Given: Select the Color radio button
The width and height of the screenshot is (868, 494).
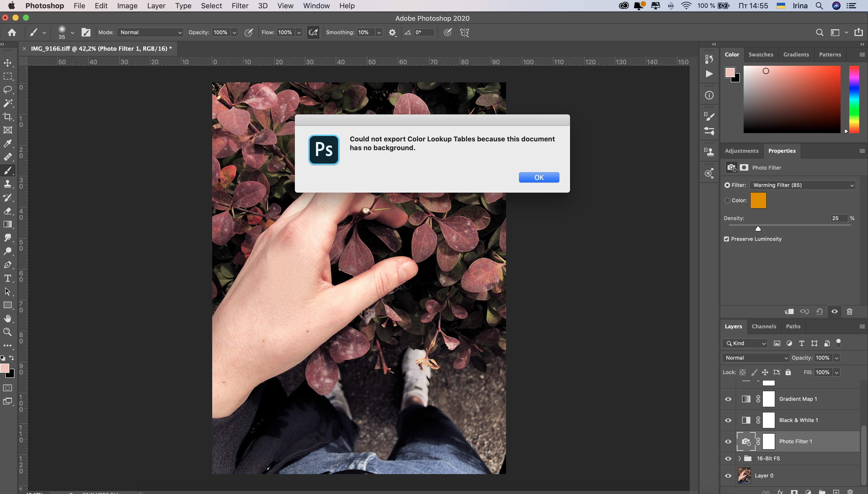Looking at the screenshot, I should tap(727, 200).
